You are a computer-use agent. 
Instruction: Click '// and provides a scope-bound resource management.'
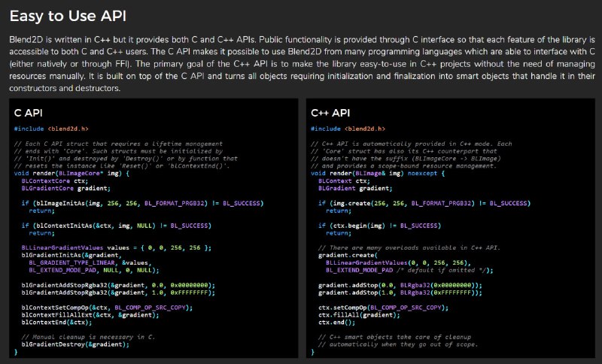click(403, 166)
